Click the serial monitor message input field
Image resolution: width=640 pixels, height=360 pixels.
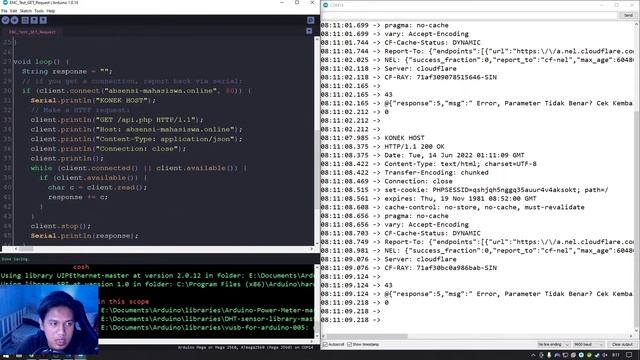(x=470, y=15)
